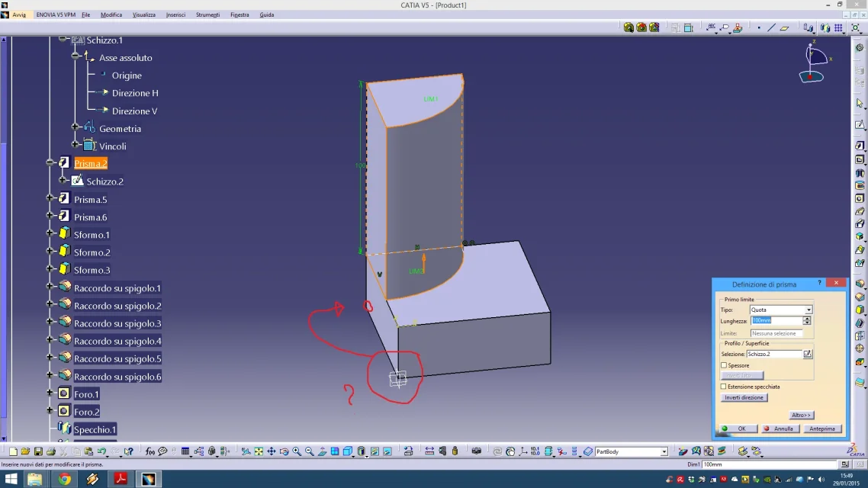Viewport: 868px width, 488px height.
Task: Open the Capture camera tool
Action: click(477, 451)
